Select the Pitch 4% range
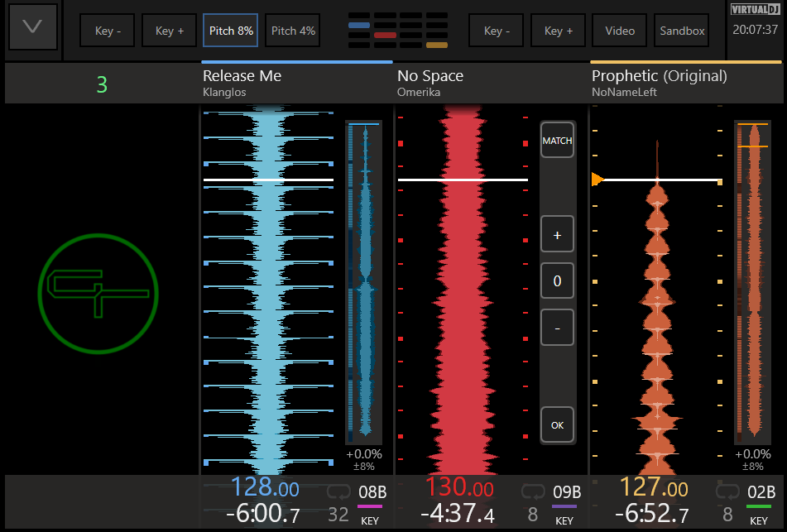This screenshot has height=532, width=787. tap(293, 31)
